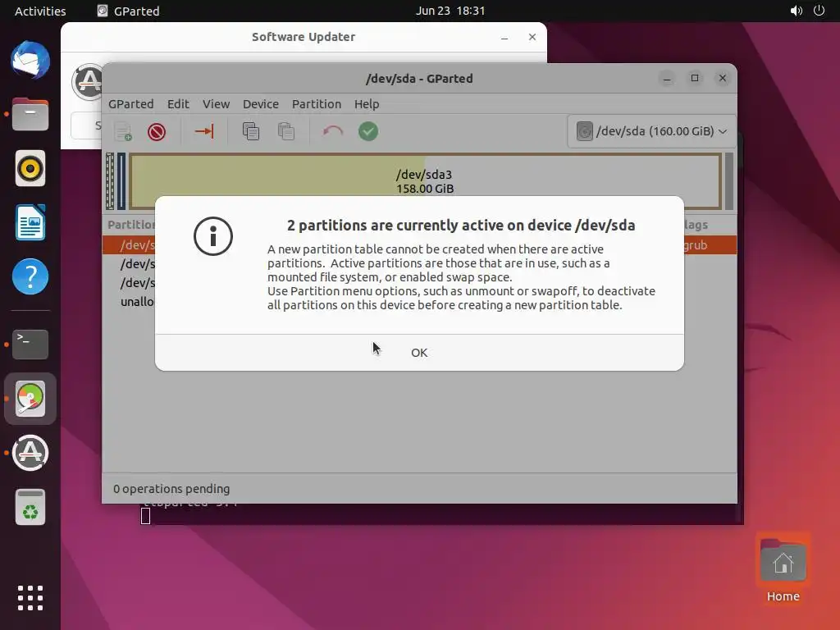This screenshot has height=630, width=840.
Task: Open the power menu in top bar
Action: 819,11
